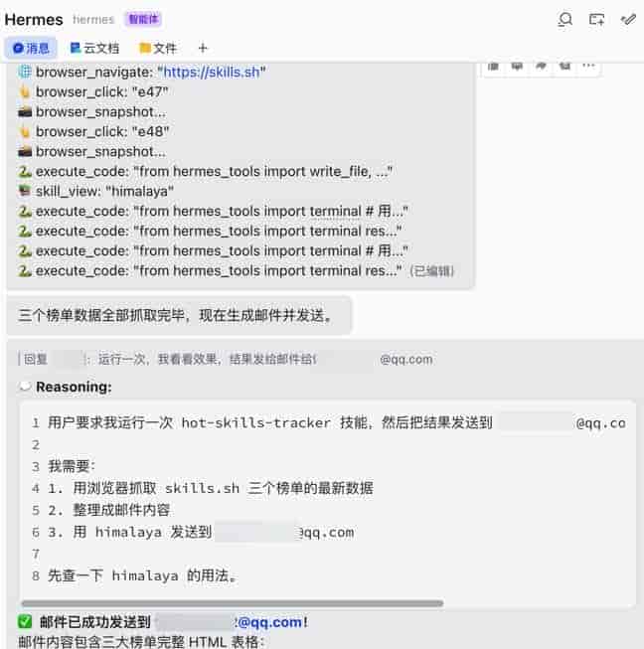Click the camera icon on second browser_snapshot row
The height and width of the screenshot is (649, 644).
point(25,151)
